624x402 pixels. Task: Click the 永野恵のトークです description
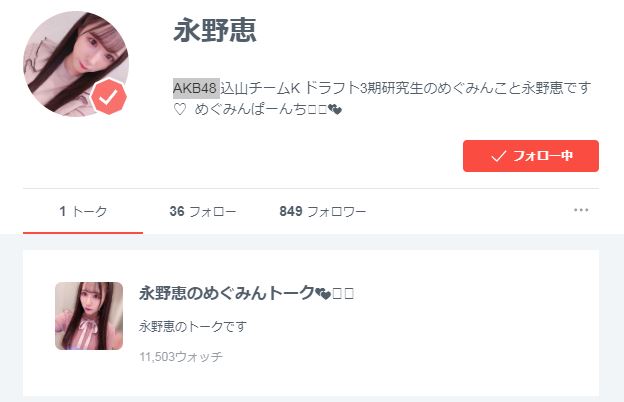coord(193,326)
